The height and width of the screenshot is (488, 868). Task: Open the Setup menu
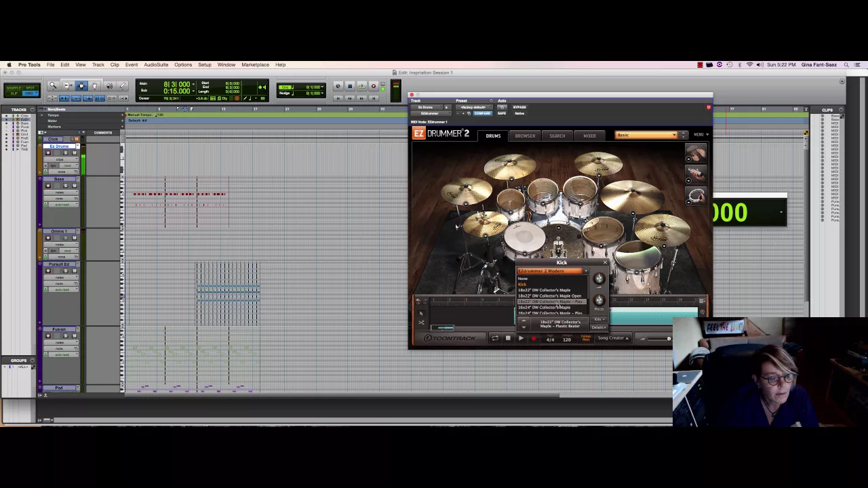pos(205,65)
